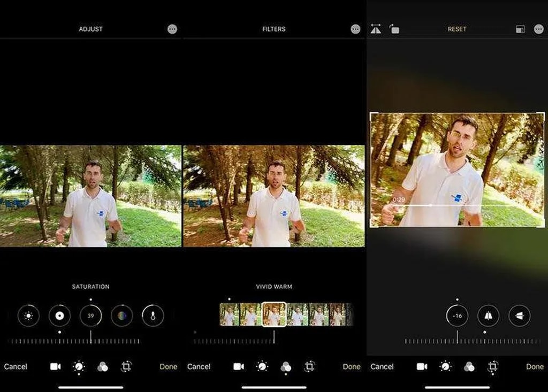Image resolution: width=548 pixels, height=392 pixels.
Task: Switch to Crop tab in the Filters screen
Action: click(x=309, y=366)
